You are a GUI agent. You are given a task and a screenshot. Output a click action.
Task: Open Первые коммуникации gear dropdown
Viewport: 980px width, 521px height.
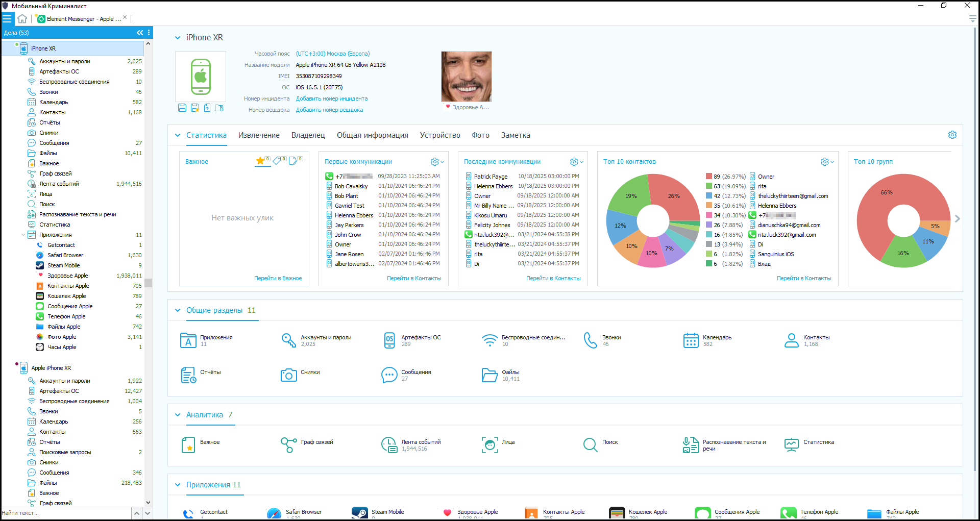(x=437, y=162)
